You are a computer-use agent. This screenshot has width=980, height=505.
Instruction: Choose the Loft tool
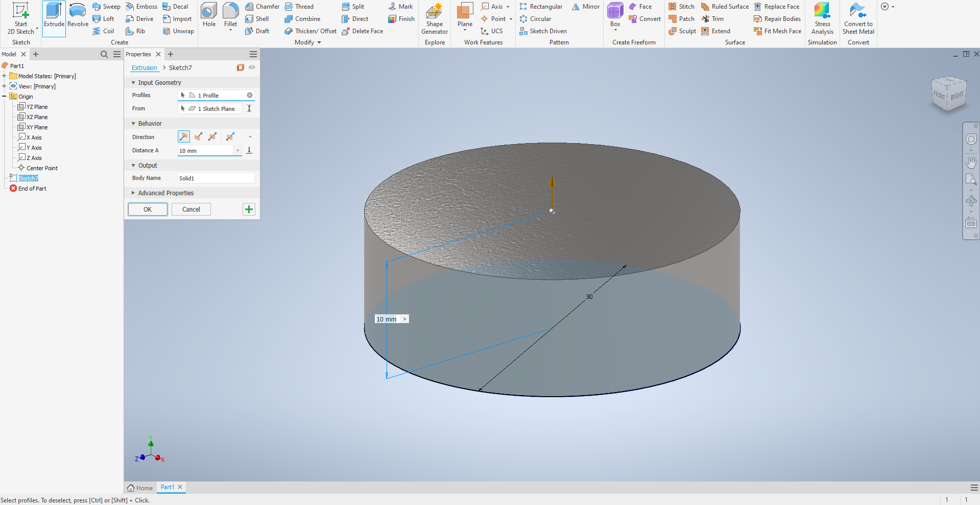(x=103, y=19)
